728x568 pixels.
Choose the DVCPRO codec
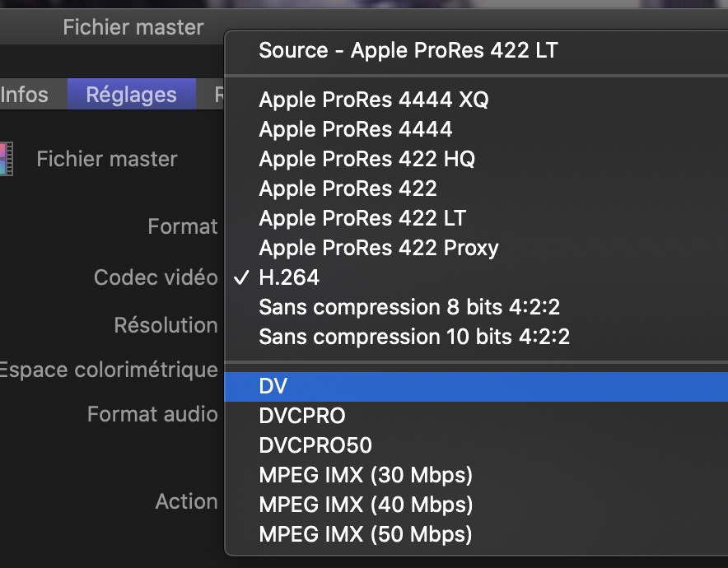point(301,416)
